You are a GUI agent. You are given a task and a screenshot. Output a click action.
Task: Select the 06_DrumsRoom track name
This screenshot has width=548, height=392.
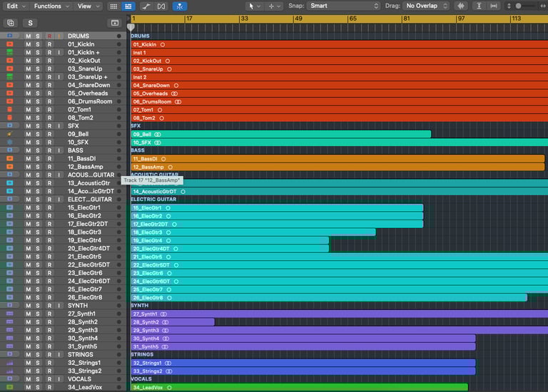coord(90,101)
